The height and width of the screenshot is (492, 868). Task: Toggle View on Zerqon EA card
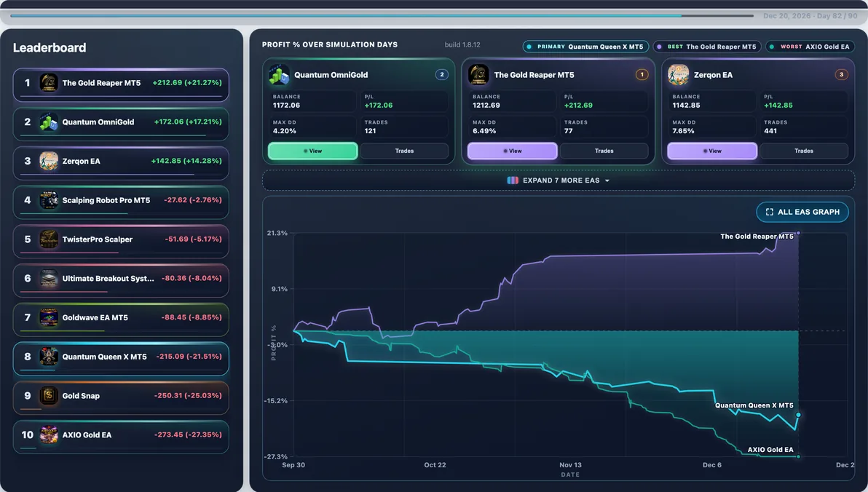pos(712,151)
